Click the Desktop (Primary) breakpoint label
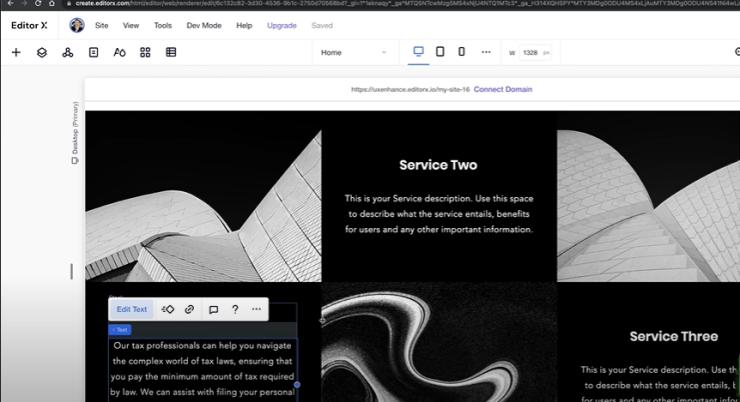Screen dimensions: 740x402 (x=75, y=133)
